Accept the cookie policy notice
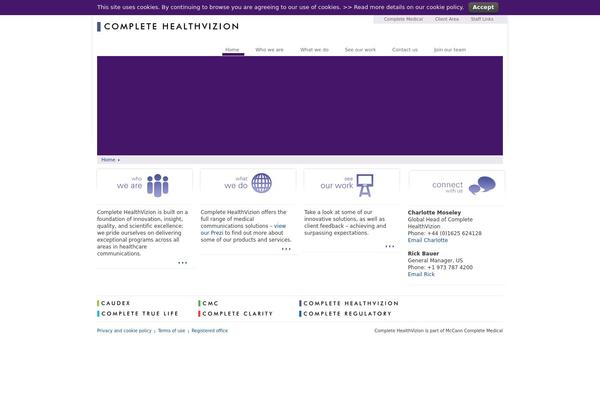Viewport: 600px width, 400px height. [483, 7]
